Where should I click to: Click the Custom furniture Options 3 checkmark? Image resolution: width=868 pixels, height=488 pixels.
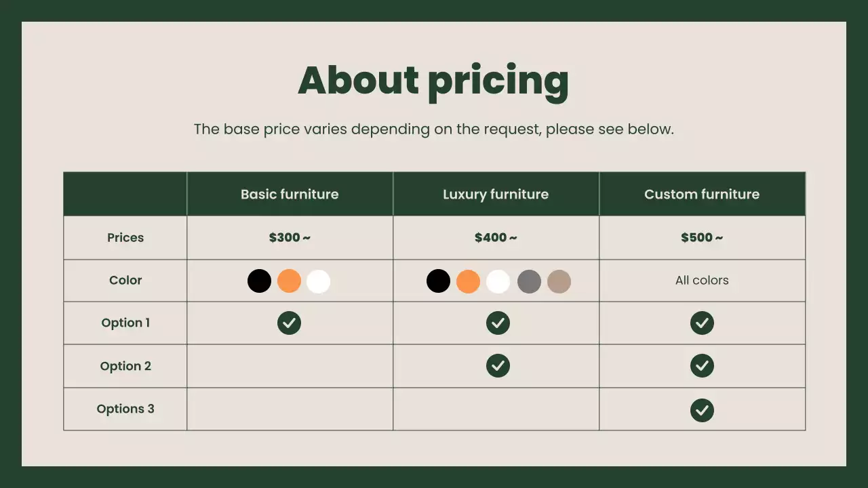[702, 410]
